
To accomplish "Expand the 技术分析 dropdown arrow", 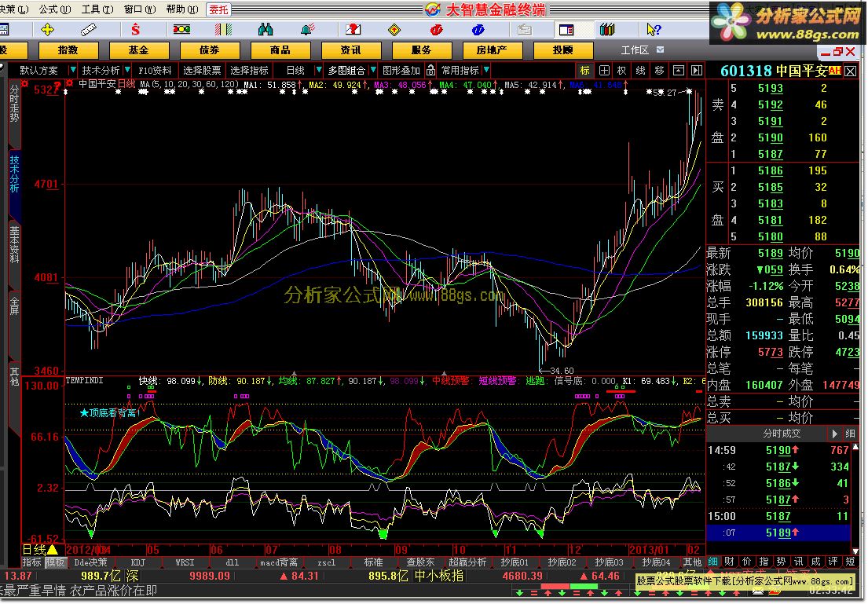I will coord(127,70).
